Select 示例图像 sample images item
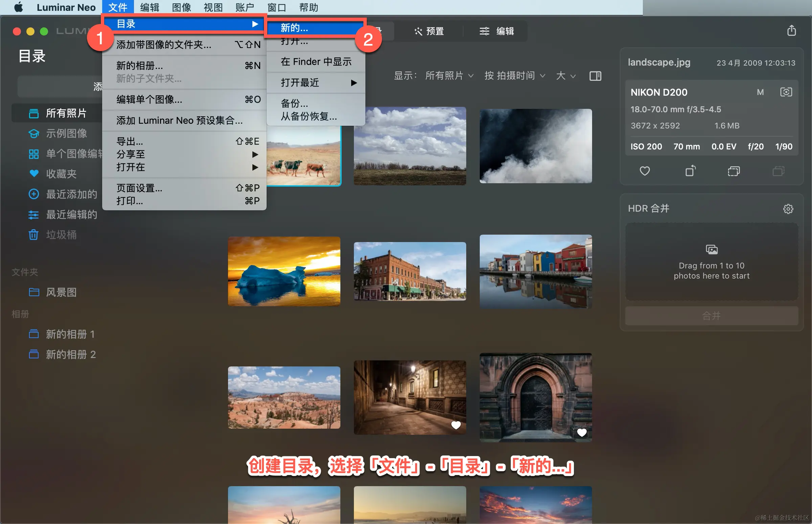The width and height of the screenshot is (812, 524). [x=66, y=134]
